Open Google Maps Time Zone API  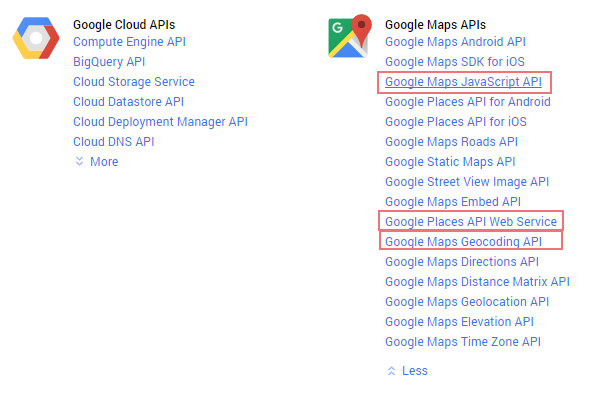(x=462, y=342)
